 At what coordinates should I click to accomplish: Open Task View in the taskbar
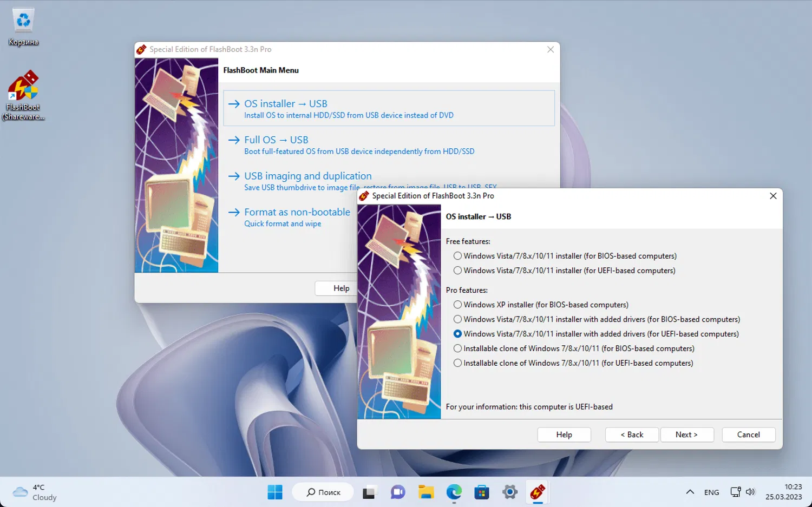click(x=369, y=492)
